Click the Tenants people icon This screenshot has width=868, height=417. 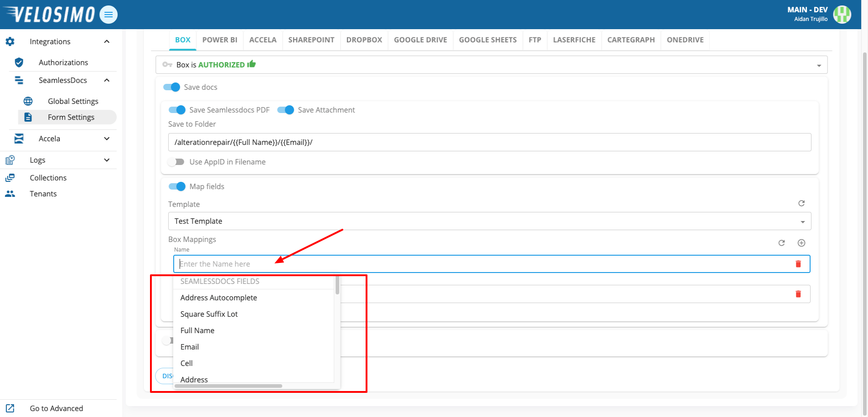(x=10, y=194)
